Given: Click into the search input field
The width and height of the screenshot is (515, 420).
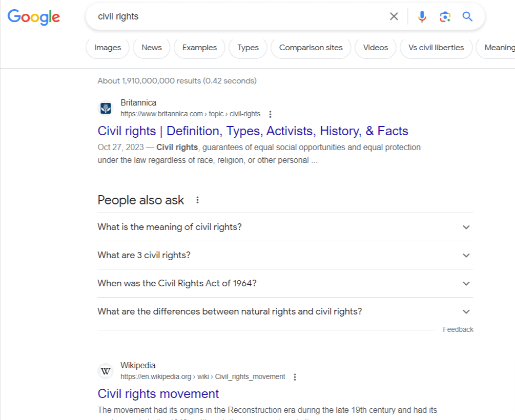Looking at the screenshot, I should click(x=236, y=16).
